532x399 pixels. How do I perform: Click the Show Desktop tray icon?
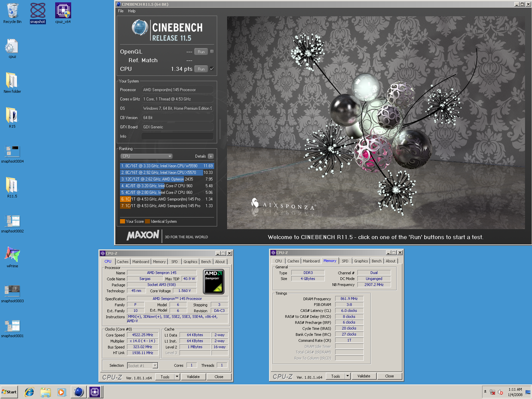tap(528, 392)
